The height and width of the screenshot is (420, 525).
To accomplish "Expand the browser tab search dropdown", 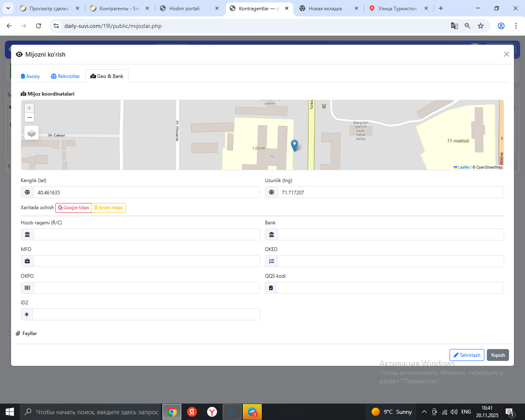I will click(x=8, y=8).
